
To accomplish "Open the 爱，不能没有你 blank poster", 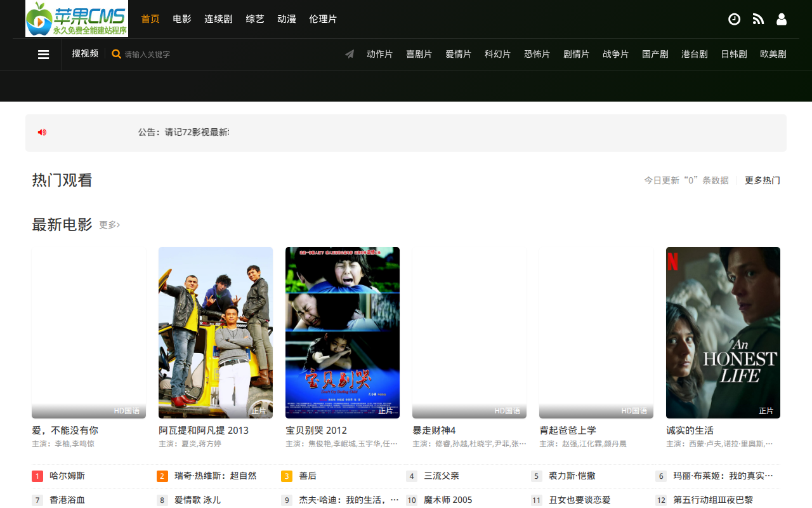I will tap(89, 333).
